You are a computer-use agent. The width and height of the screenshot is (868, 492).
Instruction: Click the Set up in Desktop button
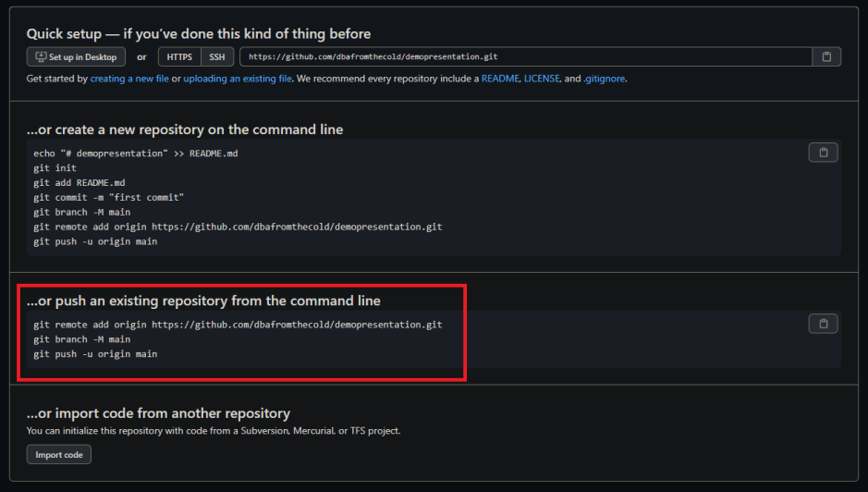click(x=76, y=57)
